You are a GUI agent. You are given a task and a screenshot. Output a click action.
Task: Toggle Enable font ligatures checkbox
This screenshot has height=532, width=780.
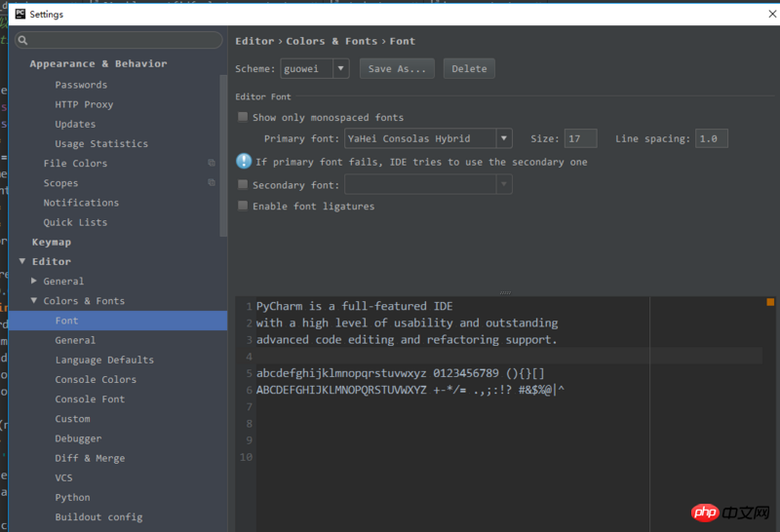coord(244,207)
